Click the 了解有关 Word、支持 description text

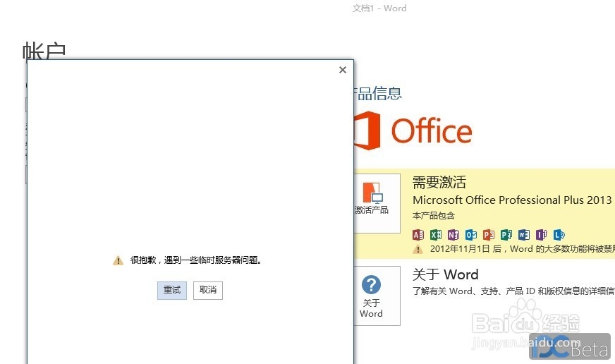(x=513, y=291)
